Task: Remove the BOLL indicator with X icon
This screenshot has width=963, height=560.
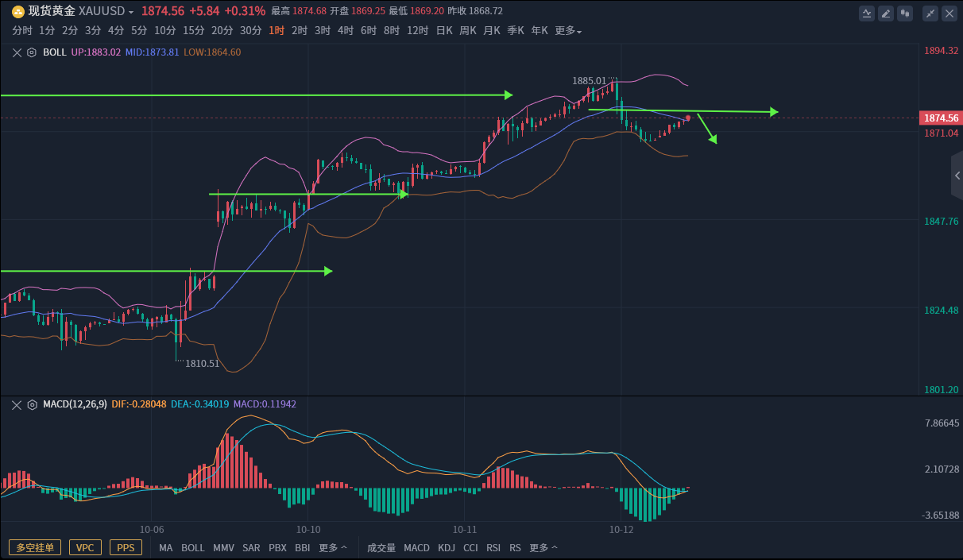Action: coord(17,52)
